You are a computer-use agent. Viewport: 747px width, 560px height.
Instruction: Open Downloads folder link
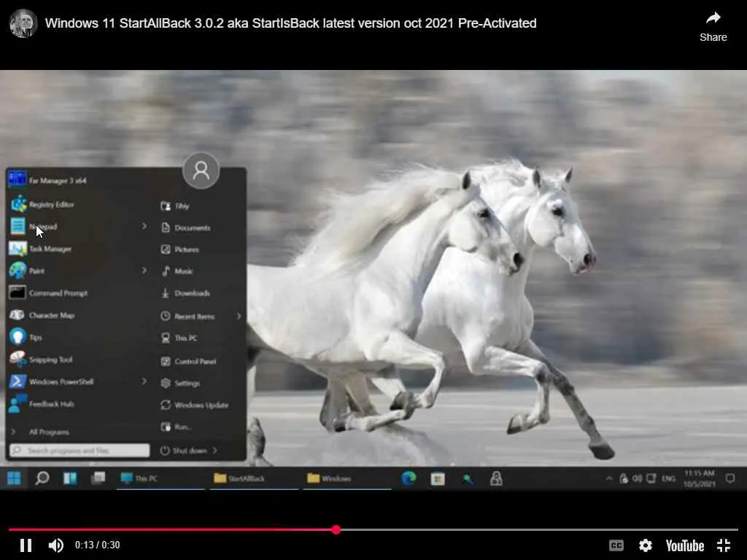186,293
